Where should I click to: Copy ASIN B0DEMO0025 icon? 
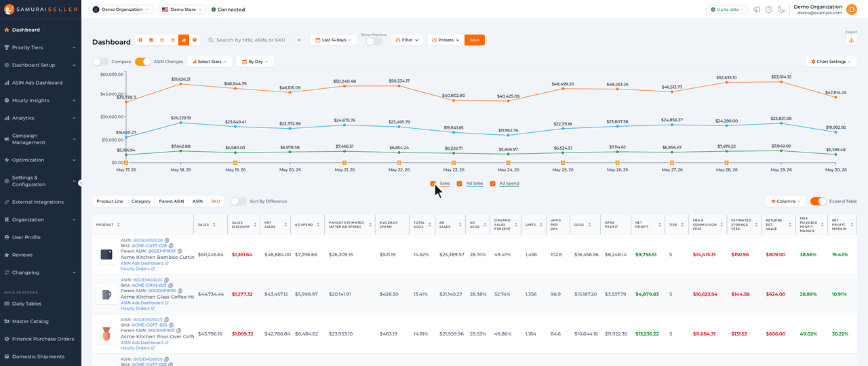point(167,319)
